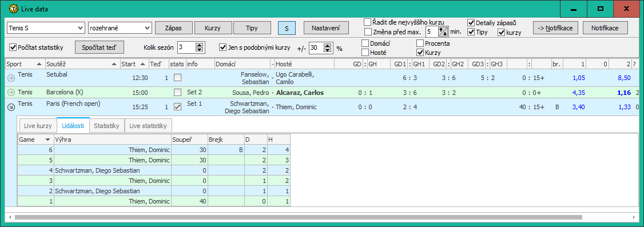The width and height of the screenshot is (644, 227).
Task: Sort events by the Game column header
Action: (35, 139)
